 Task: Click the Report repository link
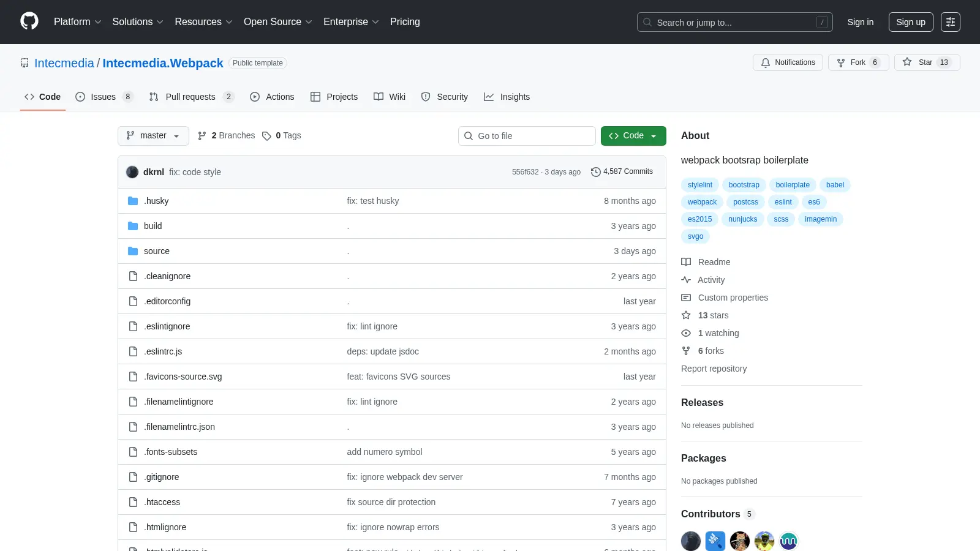[714, 369]
